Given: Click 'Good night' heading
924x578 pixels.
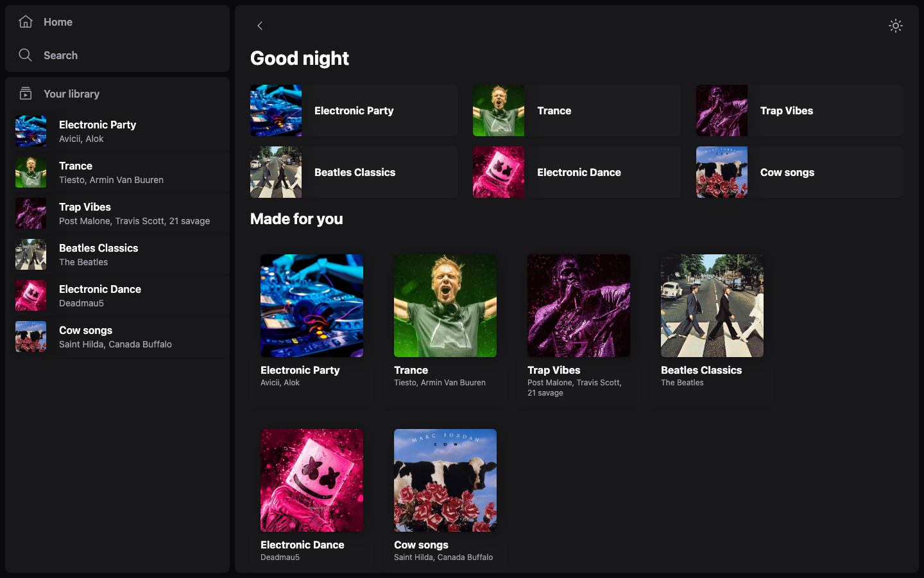Looking at the screenshot, I should pyautogui.click(x=300, y=58).
